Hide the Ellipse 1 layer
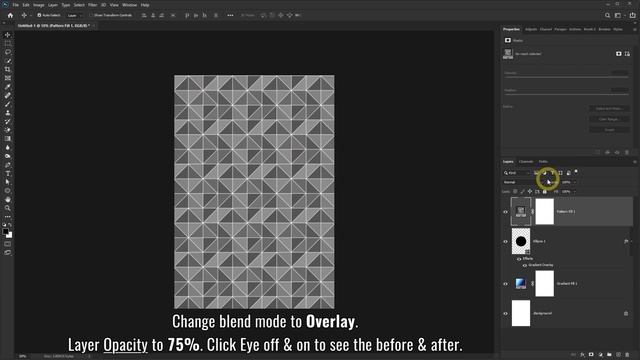Screen dimensions: 640x360 coord(505,242)
